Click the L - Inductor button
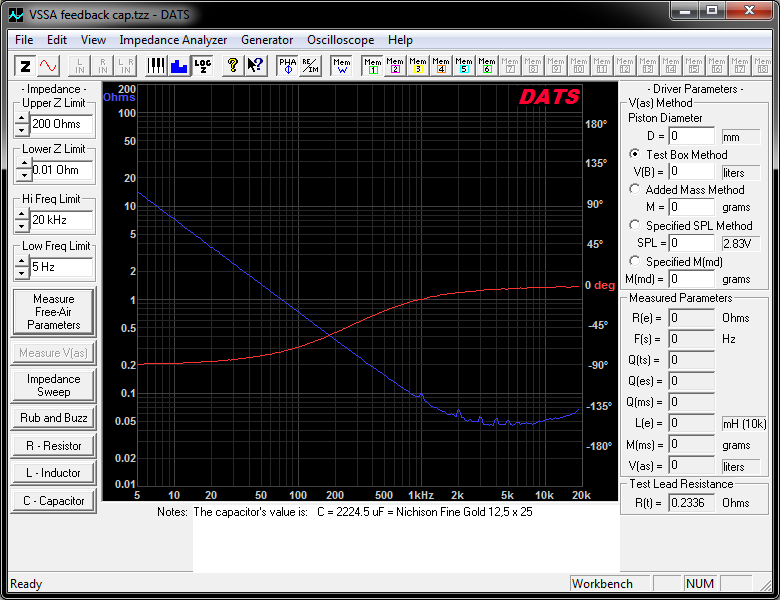 coord(53,473)
